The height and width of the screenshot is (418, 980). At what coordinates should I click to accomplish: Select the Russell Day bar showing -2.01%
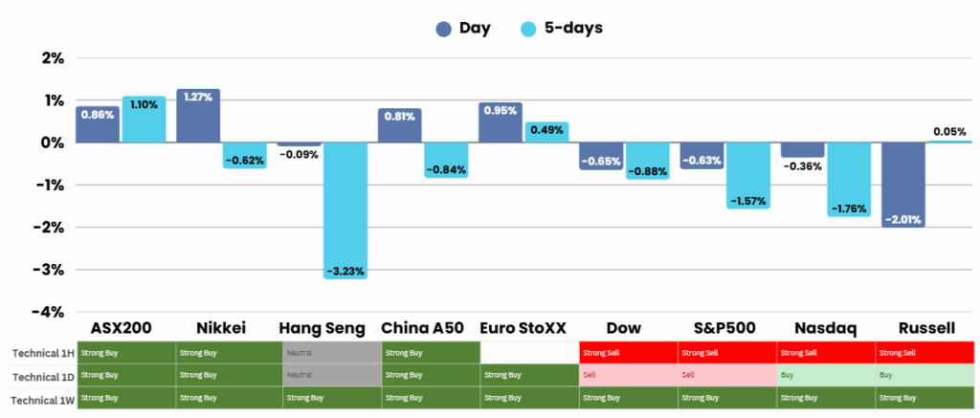pyautogui.click(x=902, y=184)
